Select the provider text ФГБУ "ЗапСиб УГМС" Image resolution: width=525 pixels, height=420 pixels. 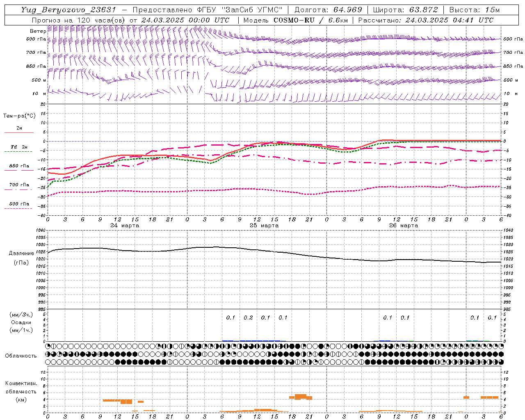pos(240,10)
